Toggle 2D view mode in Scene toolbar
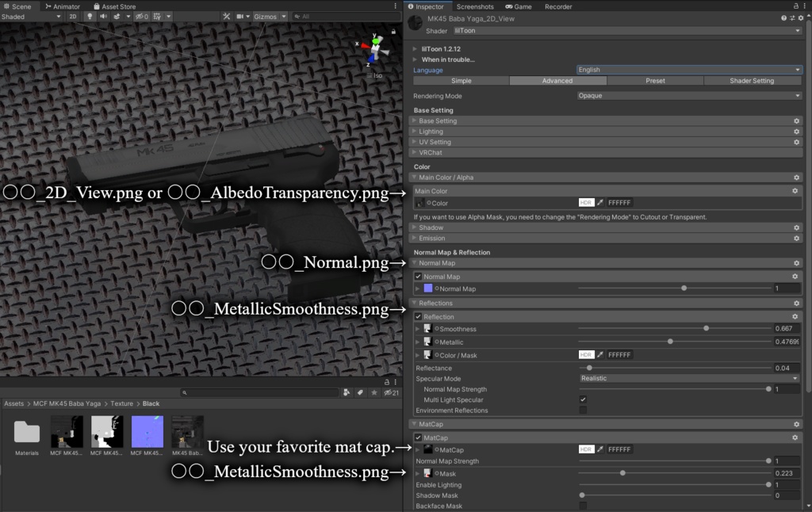The width and height of the screenshot is (812, 512). pyautogui.click(x=73, y=17)
